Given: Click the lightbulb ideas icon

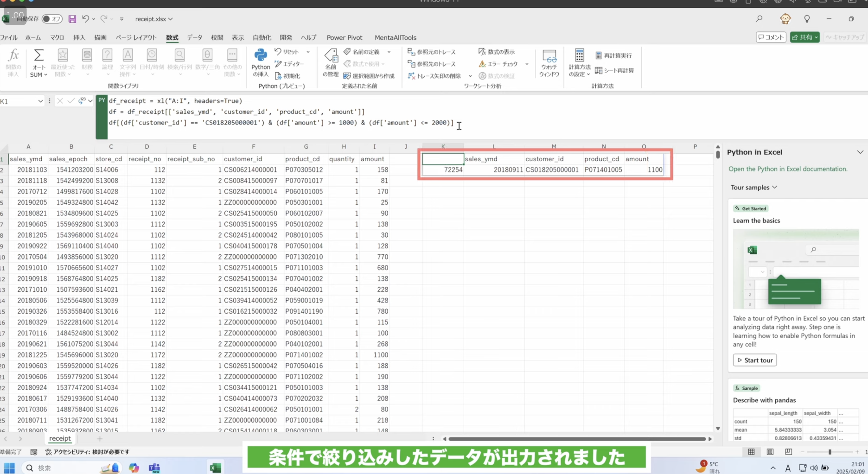Looking at the screenshot, I should pos(807,19).
